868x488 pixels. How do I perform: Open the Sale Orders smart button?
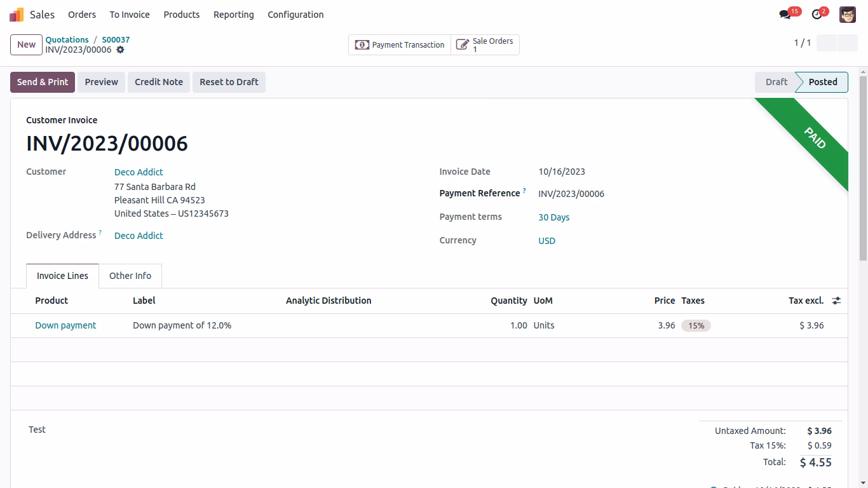485,45
